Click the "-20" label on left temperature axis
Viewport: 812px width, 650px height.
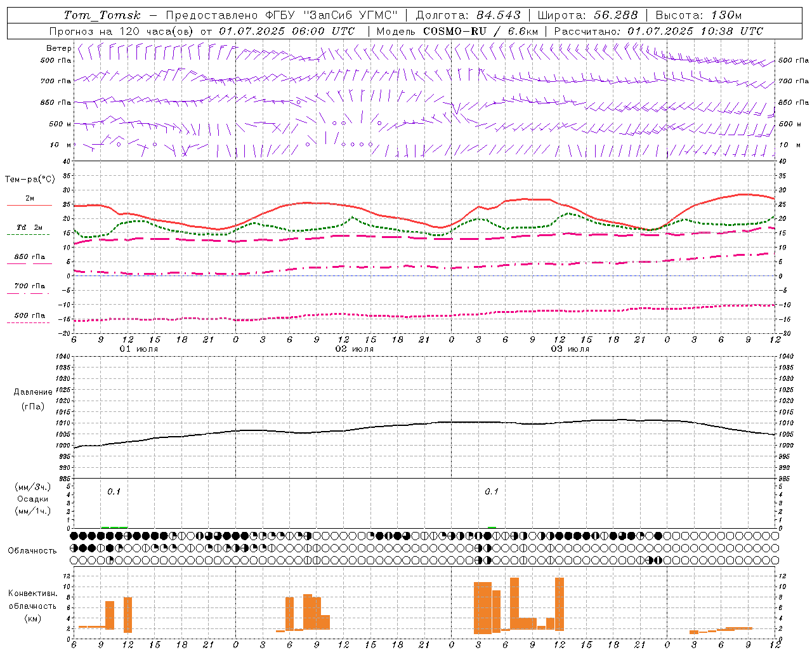click(65, 333)
